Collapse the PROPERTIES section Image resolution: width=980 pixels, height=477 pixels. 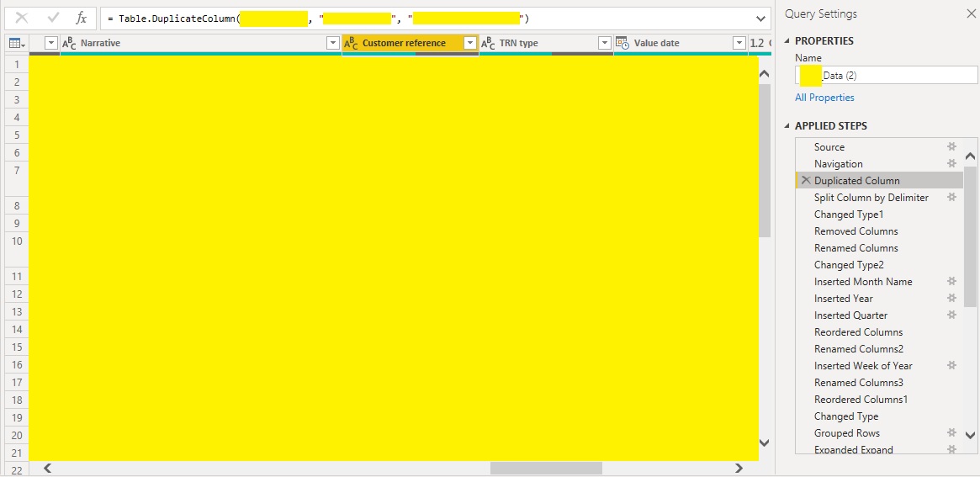787,40
